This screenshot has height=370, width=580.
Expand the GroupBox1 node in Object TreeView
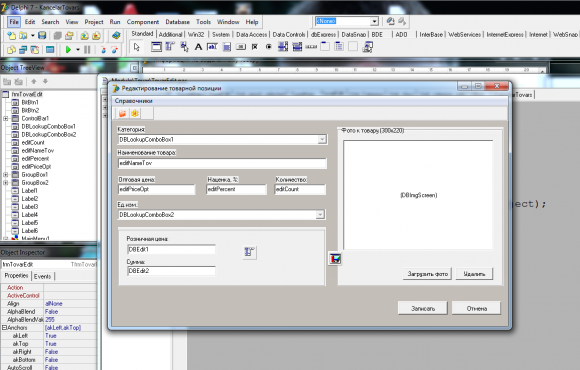[x=6, y=175]
